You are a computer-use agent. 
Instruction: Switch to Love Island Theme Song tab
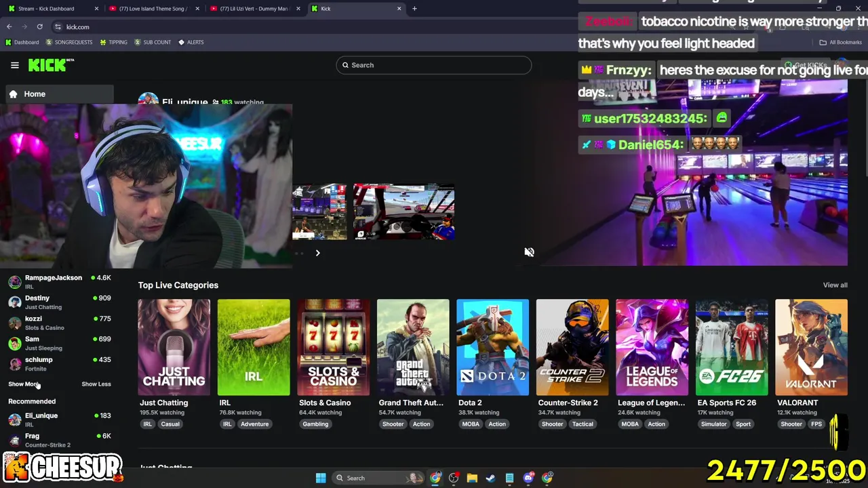[155, 9]
